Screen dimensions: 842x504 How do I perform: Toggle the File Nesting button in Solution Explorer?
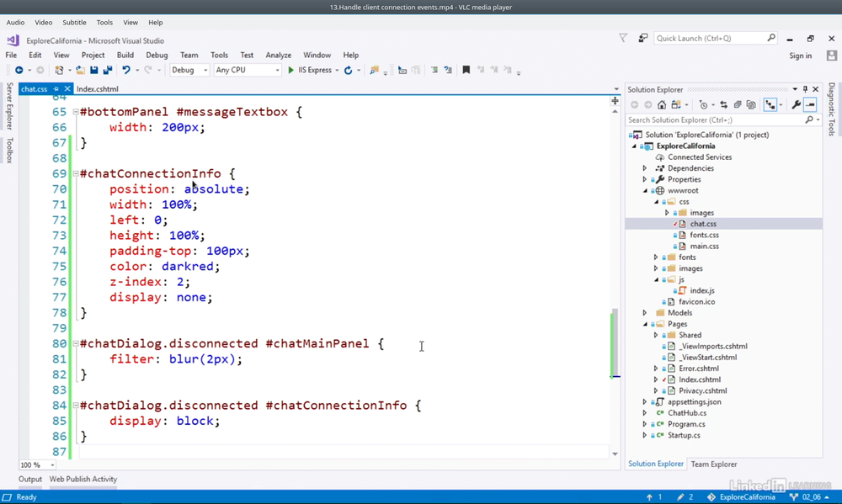point(770,104)
